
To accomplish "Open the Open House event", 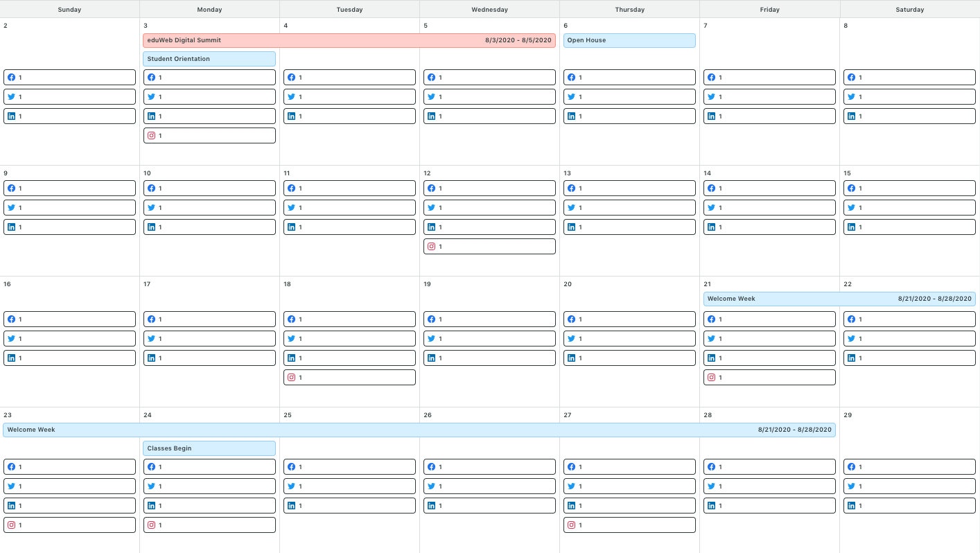I will (x=629, y=41).
